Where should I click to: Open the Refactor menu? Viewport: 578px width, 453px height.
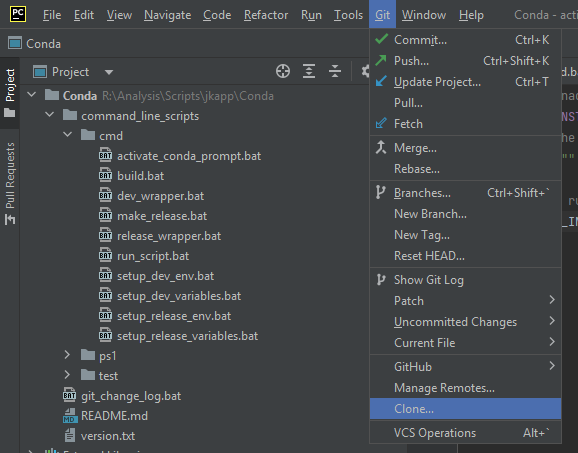(x=266, y=15)
